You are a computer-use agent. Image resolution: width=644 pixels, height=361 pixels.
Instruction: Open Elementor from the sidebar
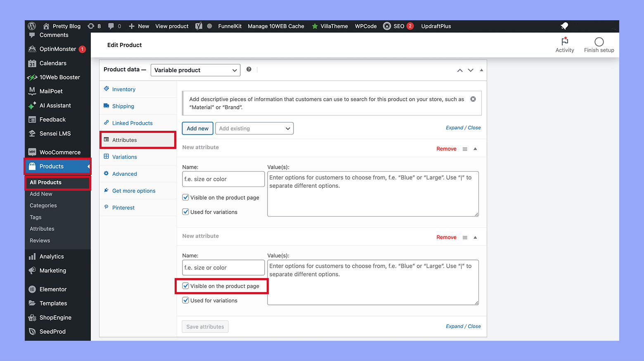click(53, 289)
